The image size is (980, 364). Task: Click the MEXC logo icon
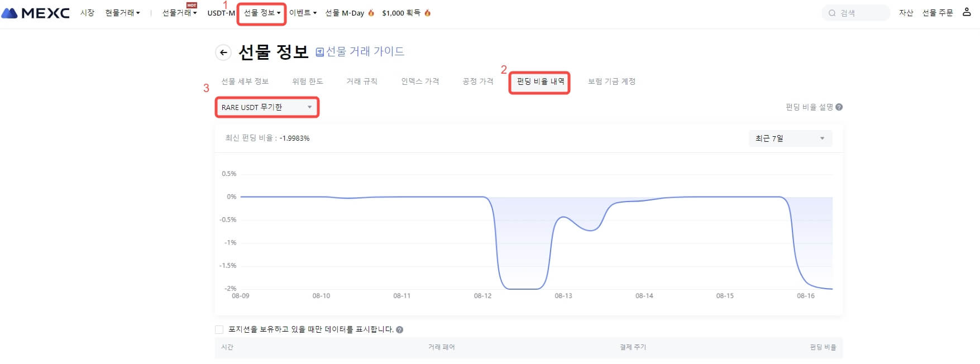point(10,13)
